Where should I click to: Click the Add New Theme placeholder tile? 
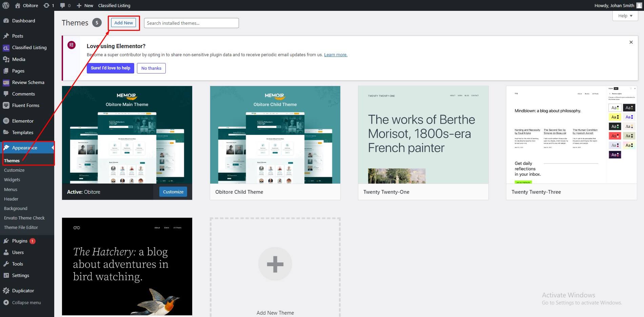(x=275, y=268)
